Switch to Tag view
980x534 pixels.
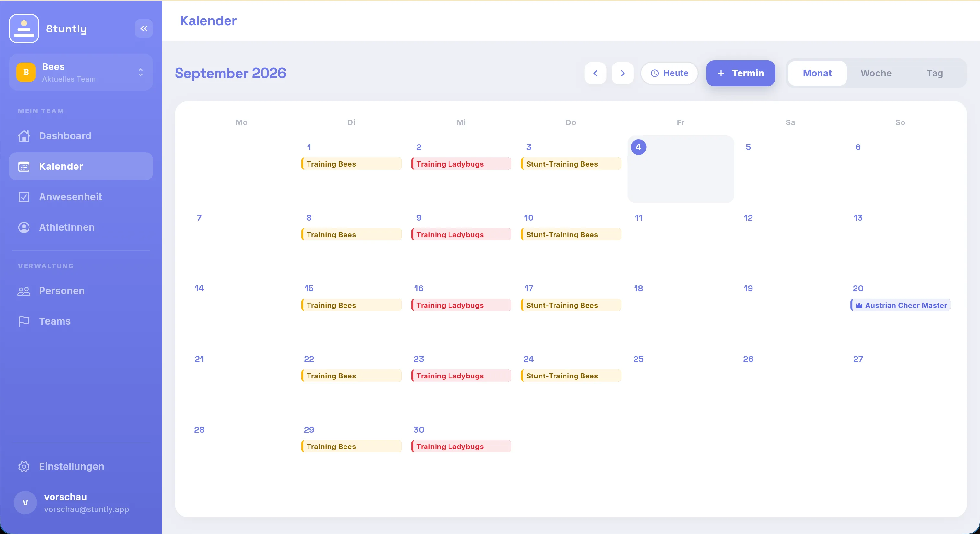tap(935, 73)
